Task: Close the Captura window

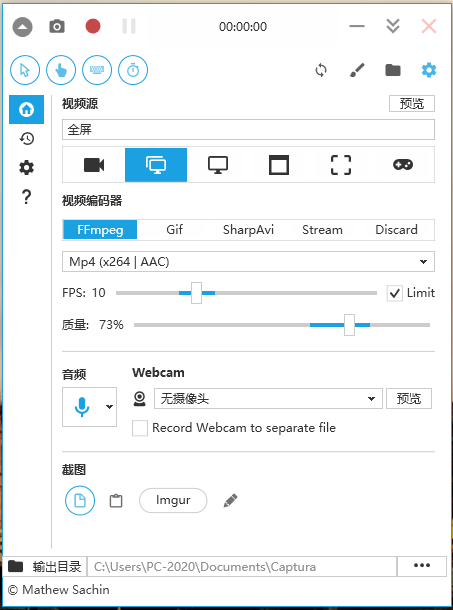Action: (429, 26)
